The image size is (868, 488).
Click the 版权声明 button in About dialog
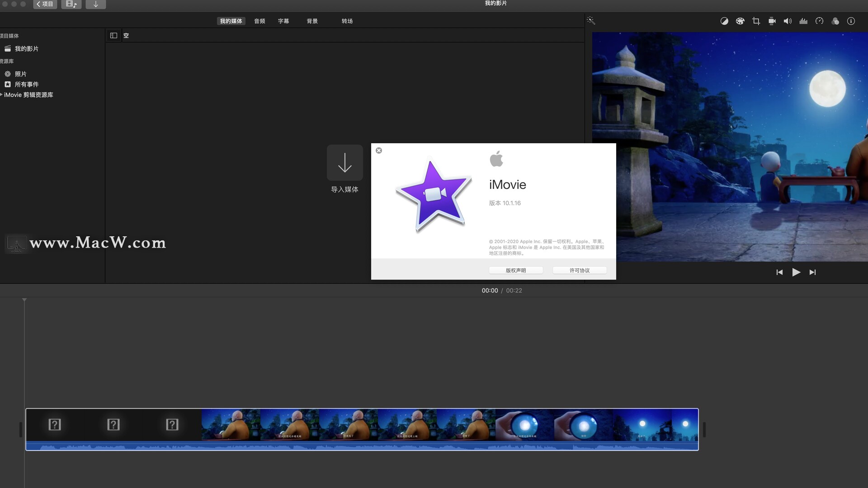pyautogui.click(x=515, y=270)
